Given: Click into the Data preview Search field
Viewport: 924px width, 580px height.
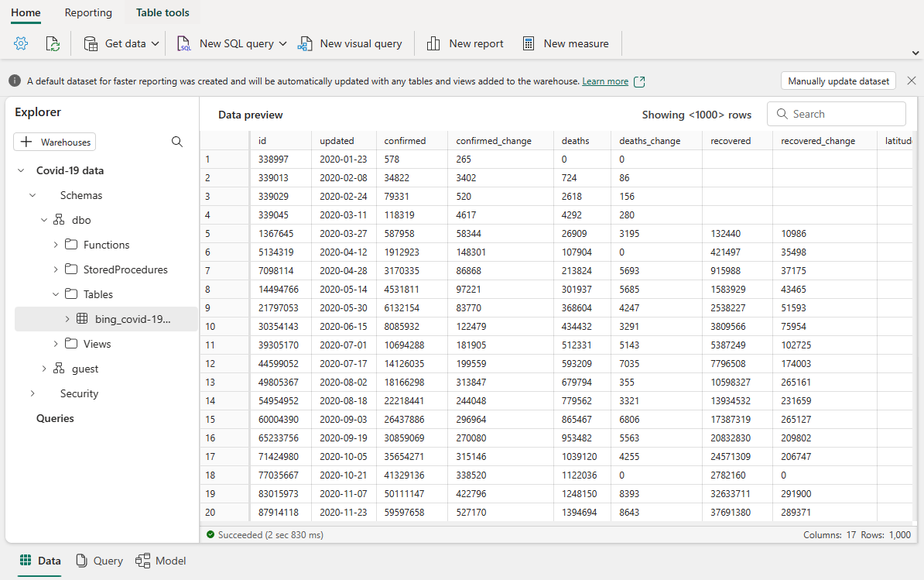Looking at the screenshot, I should 837,114.
